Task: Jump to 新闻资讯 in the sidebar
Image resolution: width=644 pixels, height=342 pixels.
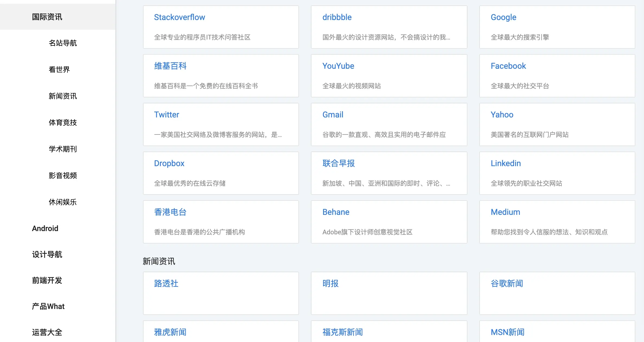Action: coord(63,96)
